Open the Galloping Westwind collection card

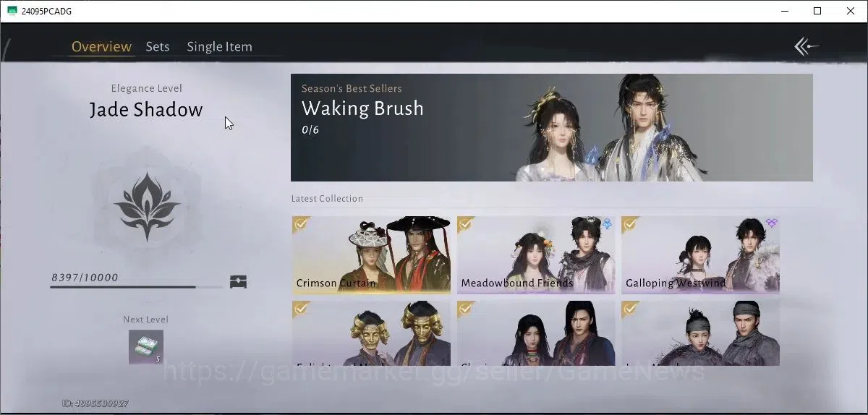(700, 254)
